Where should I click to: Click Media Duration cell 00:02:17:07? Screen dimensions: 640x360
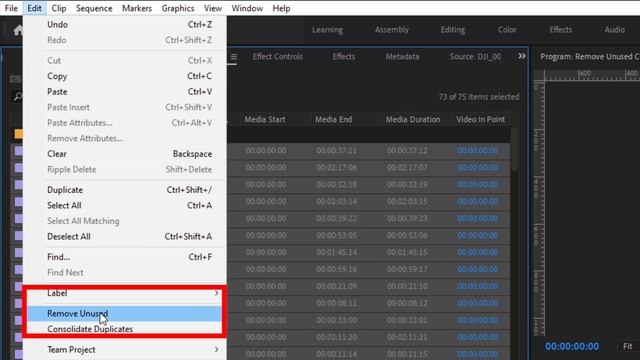[x=407, y=168]
